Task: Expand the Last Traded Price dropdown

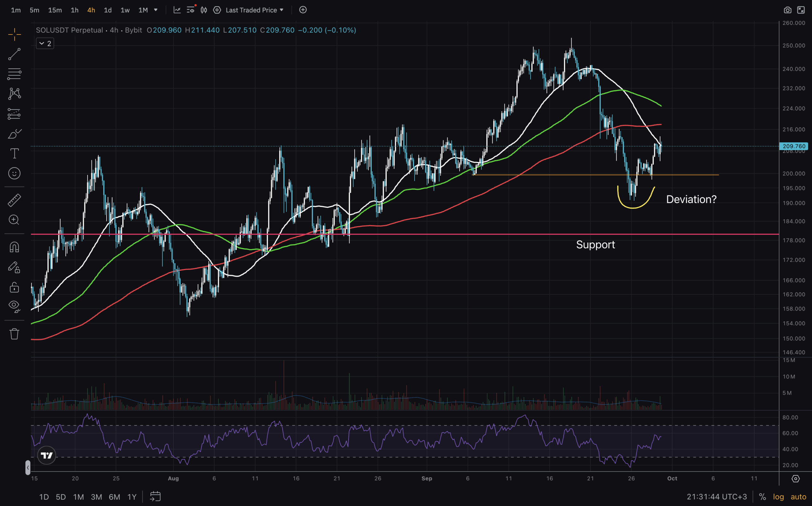Action: tap(255, 10)
